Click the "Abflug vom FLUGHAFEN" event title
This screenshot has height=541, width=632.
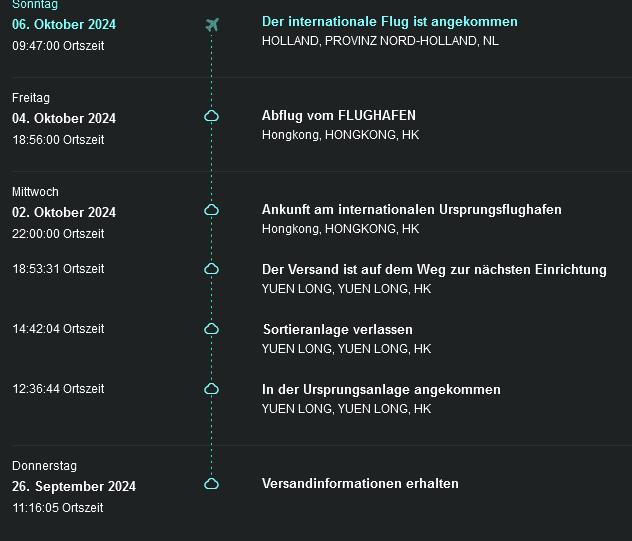(338, 116)
